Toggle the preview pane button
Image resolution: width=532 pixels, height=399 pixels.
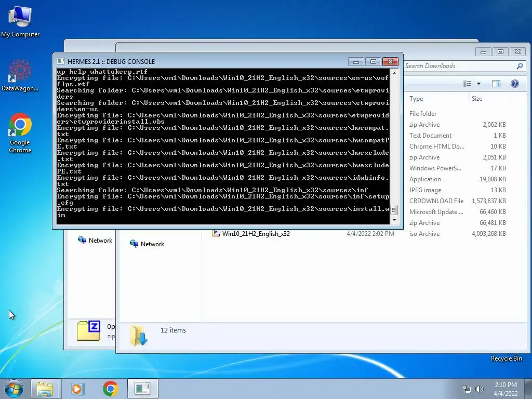click(x=496, y=84)
